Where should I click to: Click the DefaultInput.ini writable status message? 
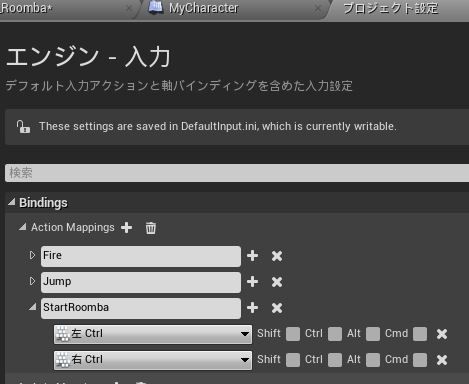[218, 126]
